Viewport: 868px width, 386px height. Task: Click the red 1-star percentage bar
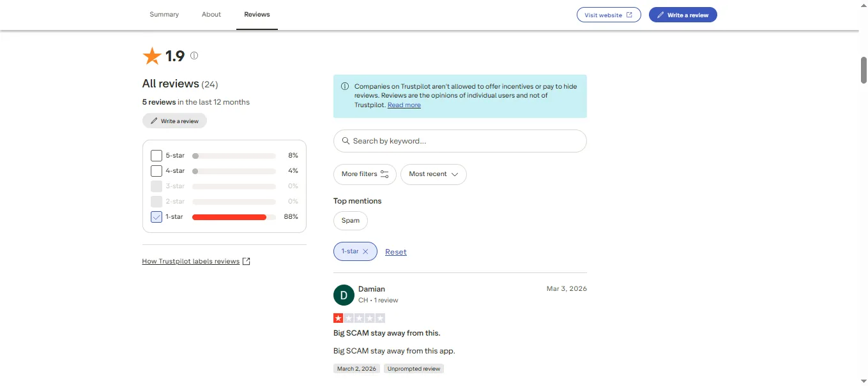[234, 217]
